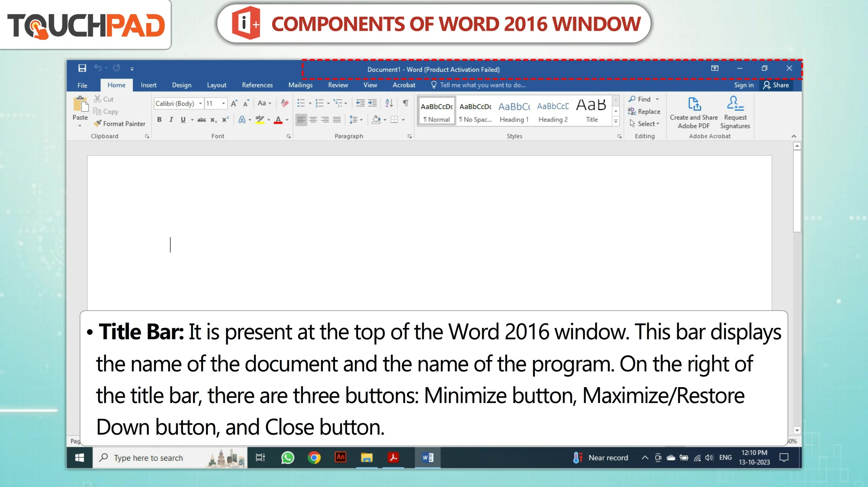868x487 pixels.
Task: Click the Decrease Indent icon
Action: coord(360,103)
